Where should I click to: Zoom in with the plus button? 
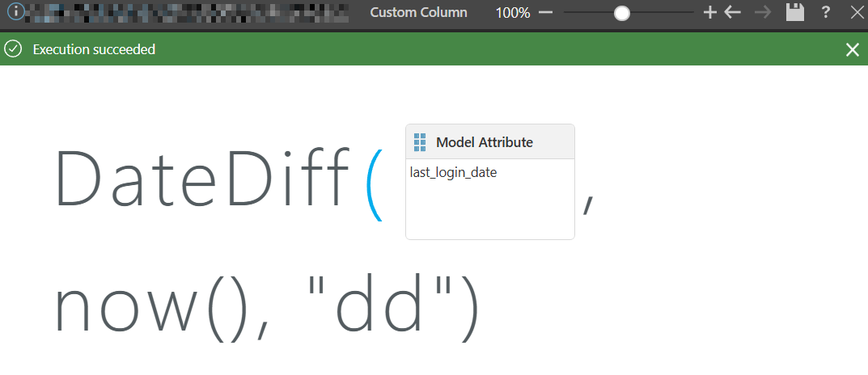click(710, 13)
